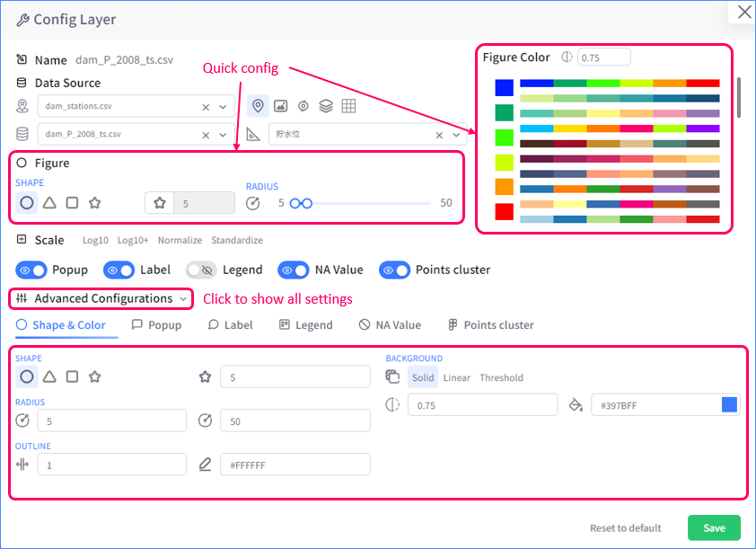This screenshot has height=549, width=756.
Task: Choose star shape in Figure quick config
Action: (95, 203)
